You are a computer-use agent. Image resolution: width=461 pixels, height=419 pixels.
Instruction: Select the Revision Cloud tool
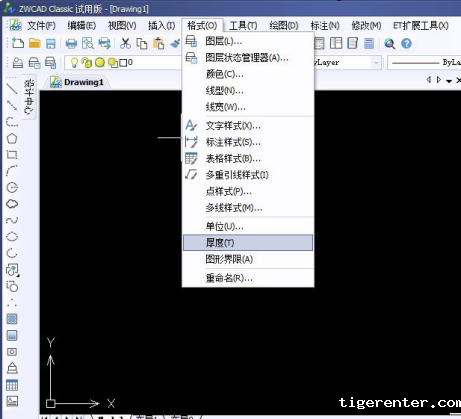(12, 204)
